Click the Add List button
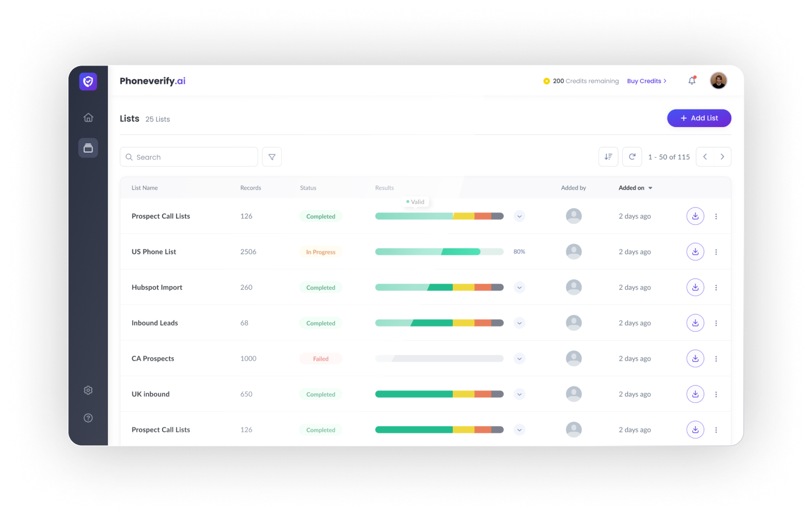Screen dimensions: 812x517 (699, 118)
